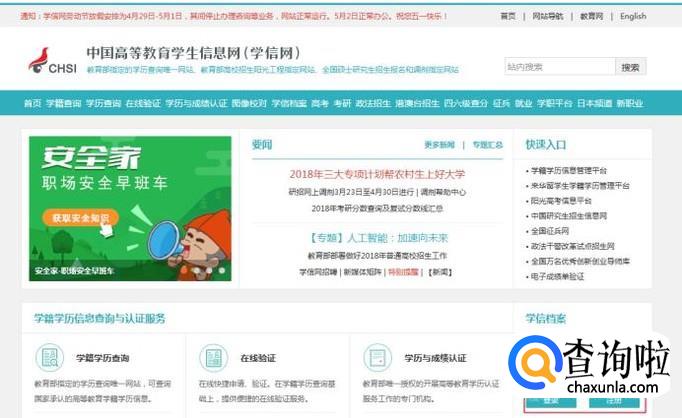Click the 站内搜索 search field
682x418 pixels.
tap(560, 67)
